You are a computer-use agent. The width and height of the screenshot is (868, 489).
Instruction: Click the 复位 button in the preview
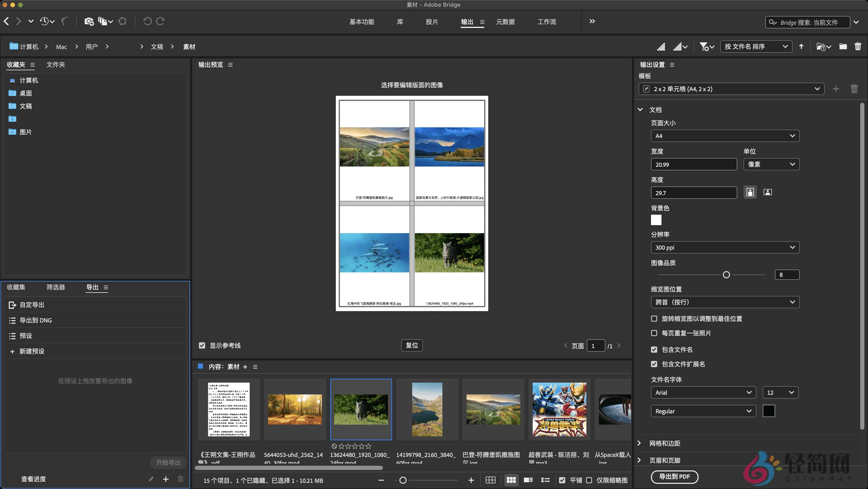coord(412,345)
